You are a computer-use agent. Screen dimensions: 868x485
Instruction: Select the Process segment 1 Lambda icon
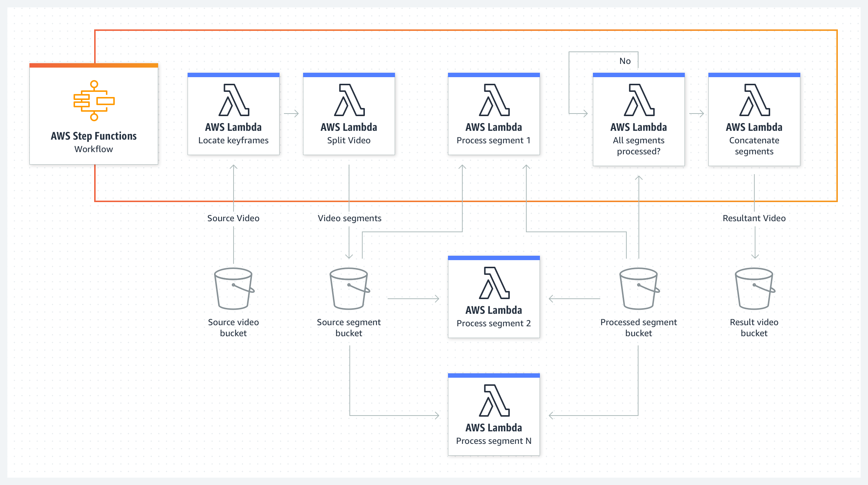494,100
